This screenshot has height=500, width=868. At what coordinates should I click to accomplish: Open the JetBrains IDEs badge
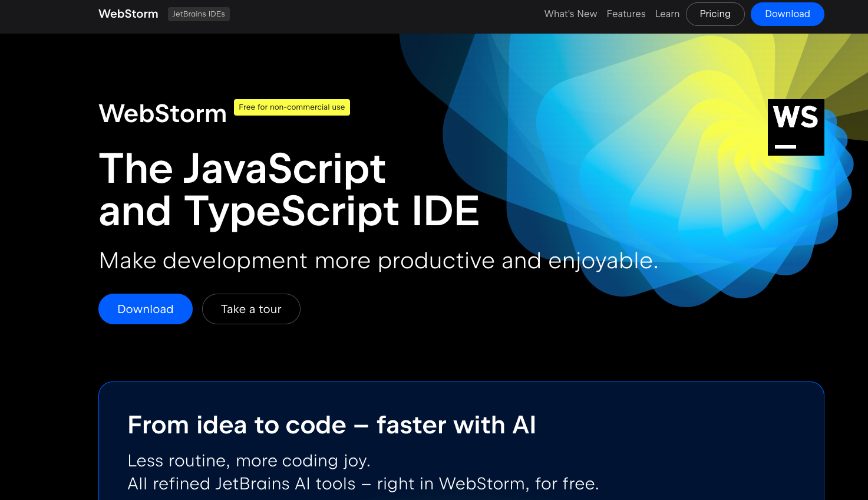tap(199, 14)
